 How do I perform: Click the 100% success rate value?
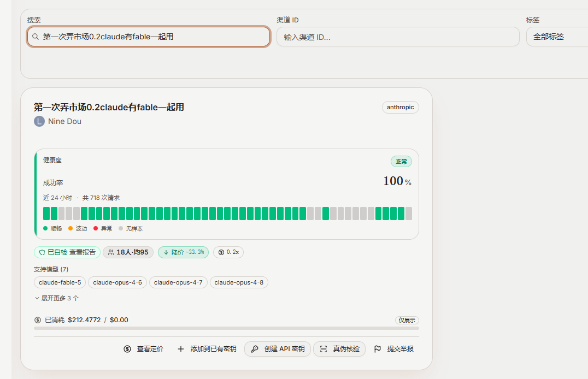pos(397,181)
